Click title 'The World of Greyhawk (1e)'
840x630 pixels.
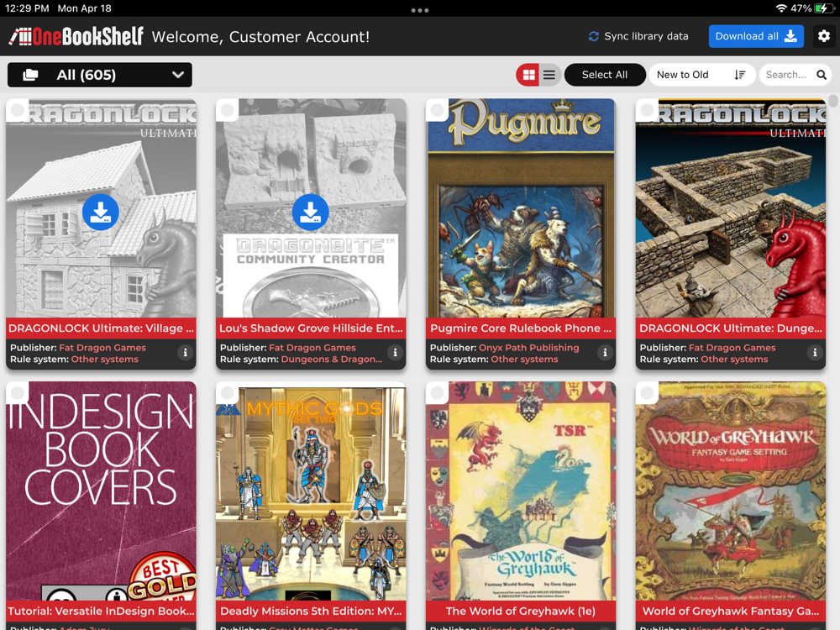521,612
